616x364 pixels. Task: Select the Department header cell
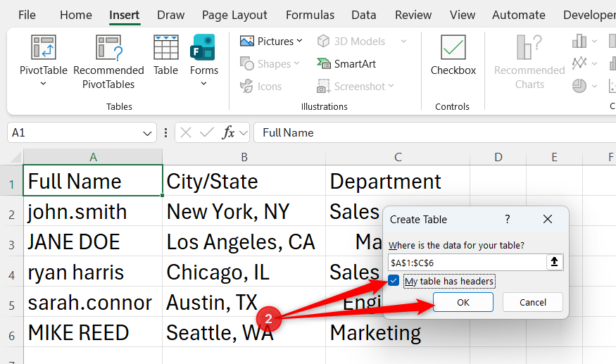click(398, 181)
